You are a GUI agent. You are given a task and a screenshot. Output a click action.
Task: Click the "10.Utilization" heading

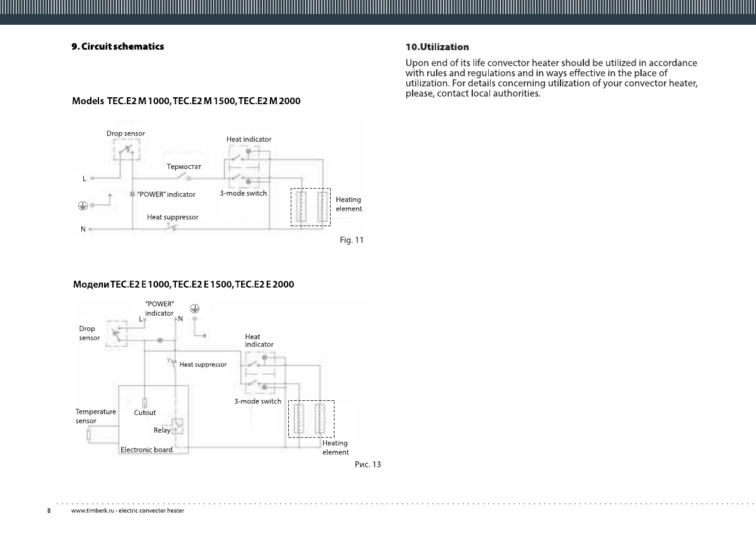click(x=437, y=47)
